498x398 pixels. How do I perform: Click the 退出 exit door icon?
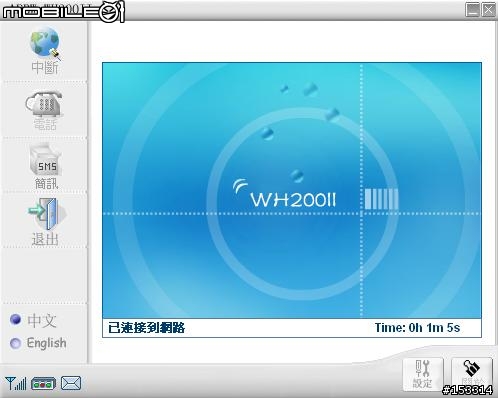47,213
